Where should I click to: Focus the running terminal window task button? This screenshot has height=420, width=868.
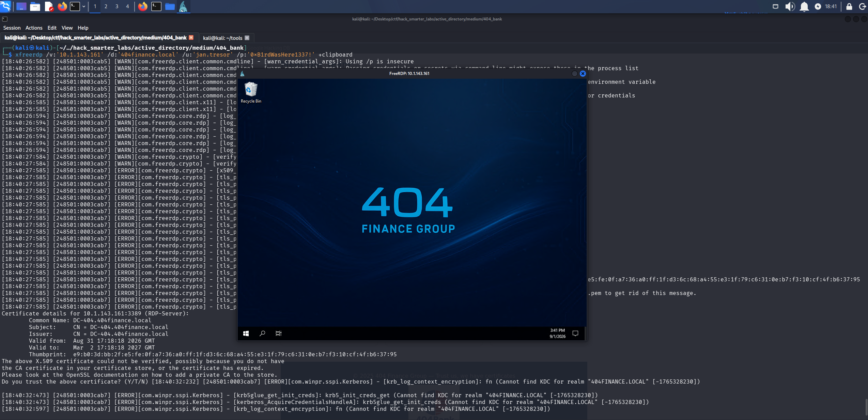point(156,6)
